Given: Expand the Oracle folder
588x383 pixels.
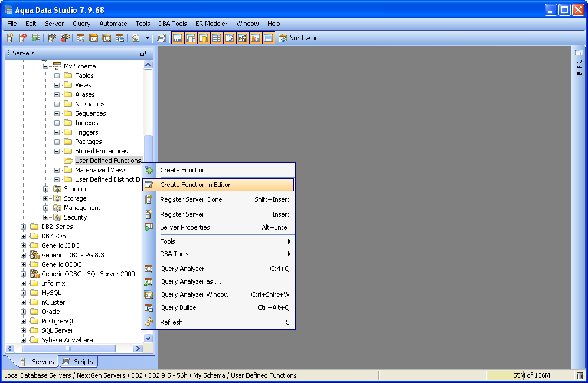Looking at the screenshot, I should 23,312.
